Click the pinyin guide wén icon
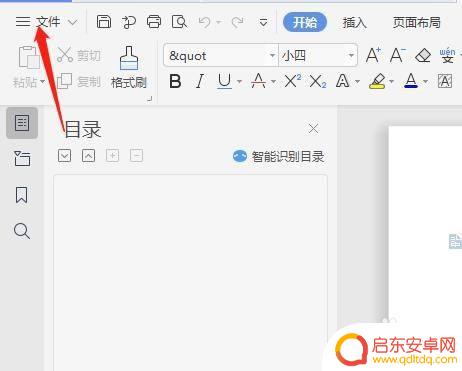462x371 pixels. [x=447, y=55]
